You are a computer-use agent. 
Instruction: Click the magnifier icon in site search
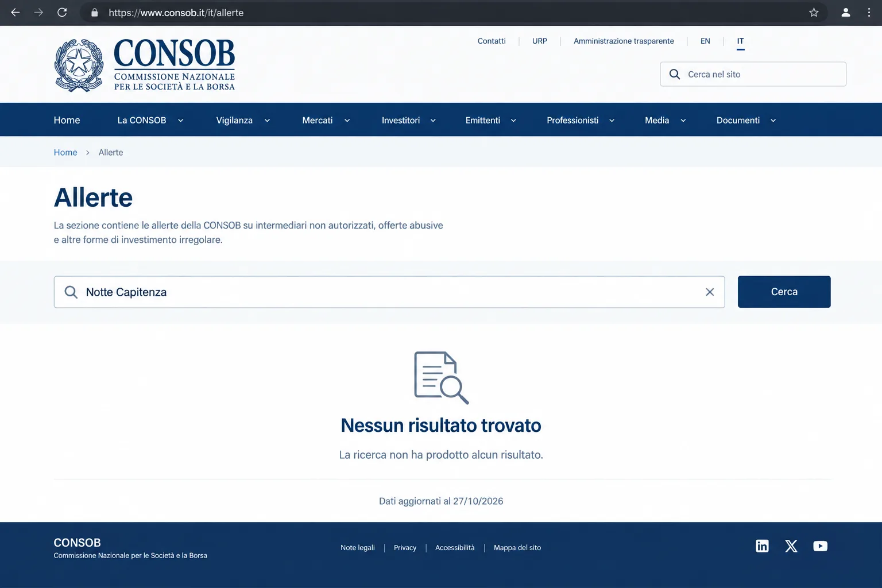tap(675, 74)
